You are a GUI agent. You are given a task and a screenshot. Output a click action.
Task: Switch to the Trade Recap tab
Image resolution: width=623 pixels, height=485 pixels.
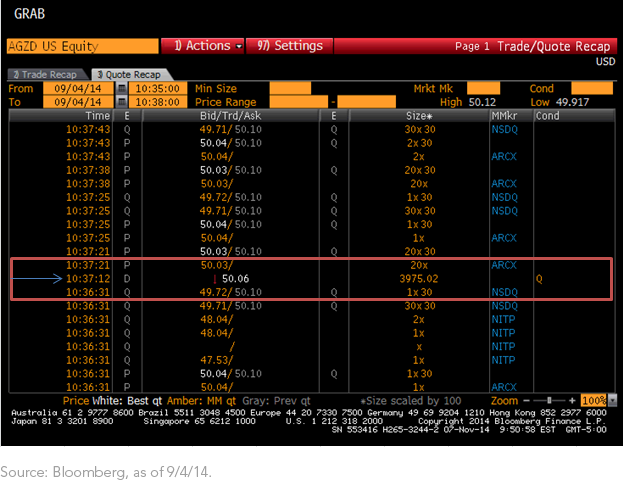coord(46,75)
